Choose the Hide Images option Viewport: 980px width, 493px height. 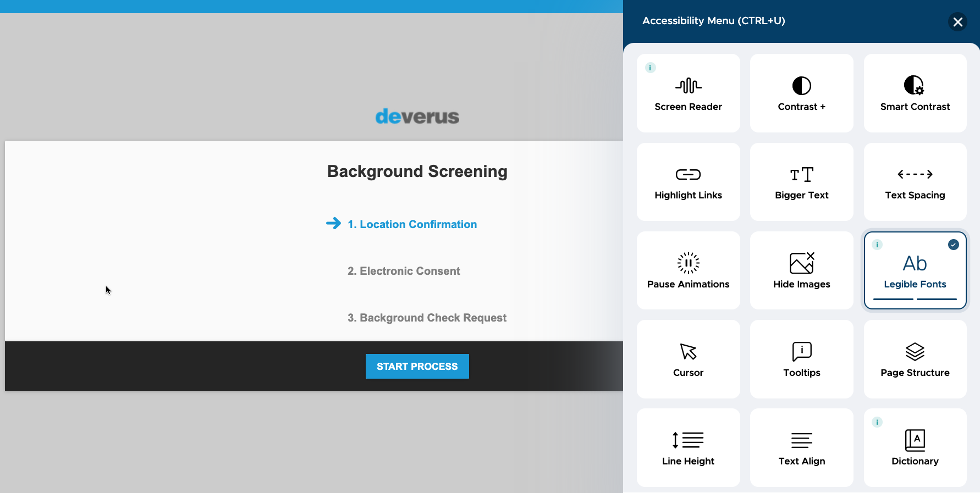point(801,270)
